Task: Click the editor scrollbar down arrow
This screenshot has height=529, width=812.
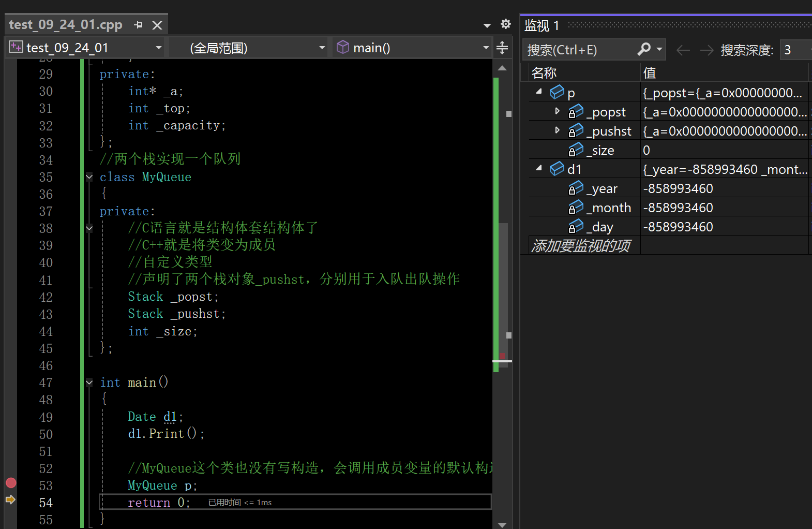Action: [x=502, y=524]
